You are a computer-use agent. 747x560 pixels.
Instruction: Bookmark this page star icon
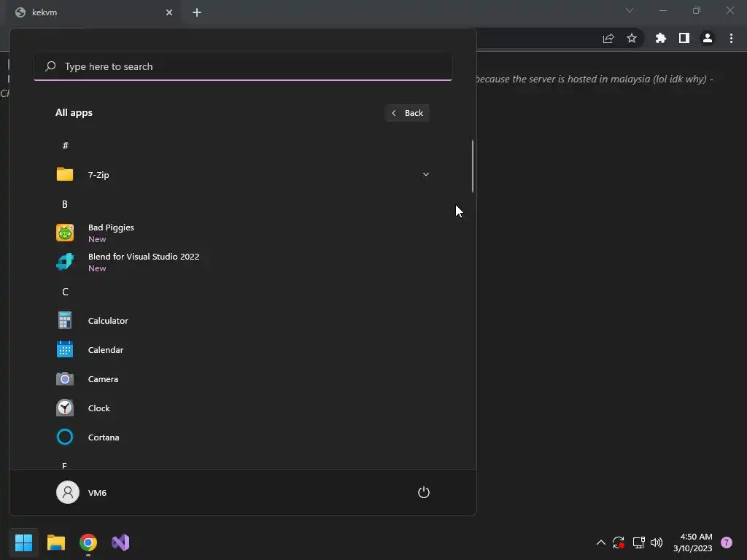point(632,38)
